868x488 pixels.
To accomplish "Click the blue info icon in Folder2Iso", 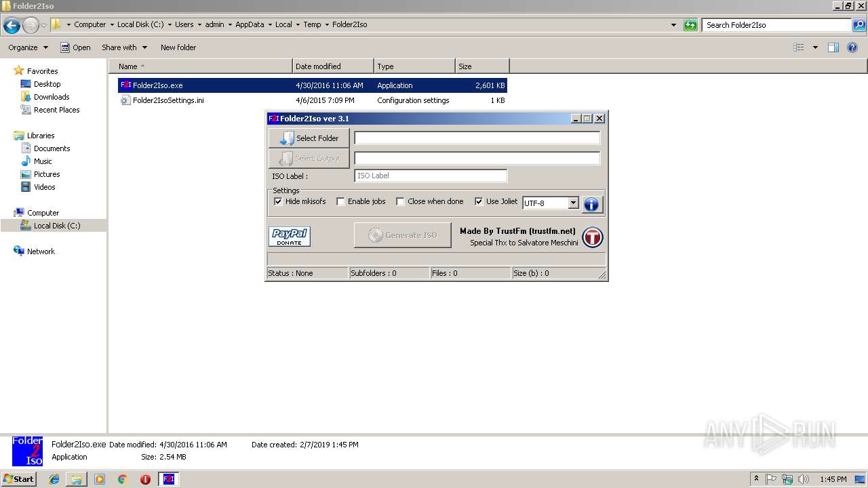I will (591, 204).
